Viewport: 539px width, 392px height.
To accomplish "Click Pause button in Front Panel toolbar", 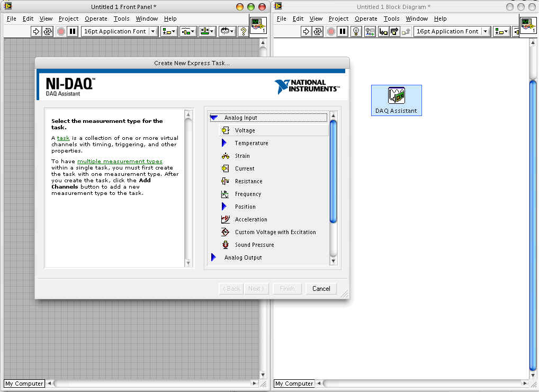I will (73, 31).
